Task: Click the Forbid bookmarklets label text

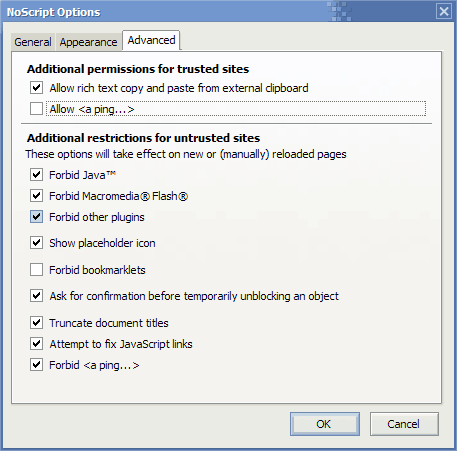Action: coord(97,270)
